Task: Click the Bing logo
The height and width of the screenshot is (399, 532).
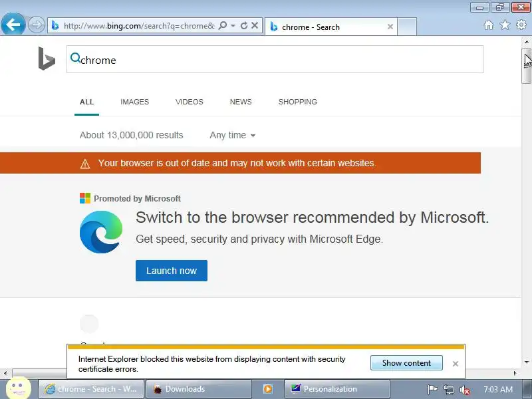Action: 47,59
